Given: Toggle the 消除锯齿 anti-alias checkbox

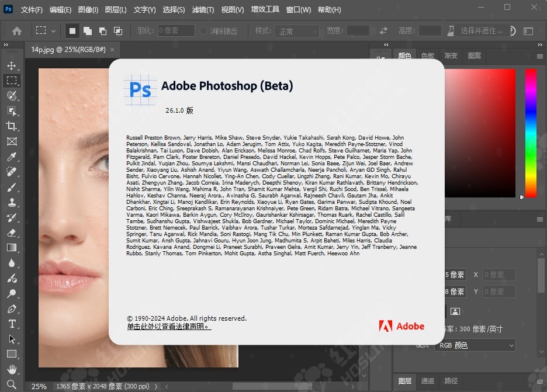Looking at the screenshot, I should pos(203,31).
